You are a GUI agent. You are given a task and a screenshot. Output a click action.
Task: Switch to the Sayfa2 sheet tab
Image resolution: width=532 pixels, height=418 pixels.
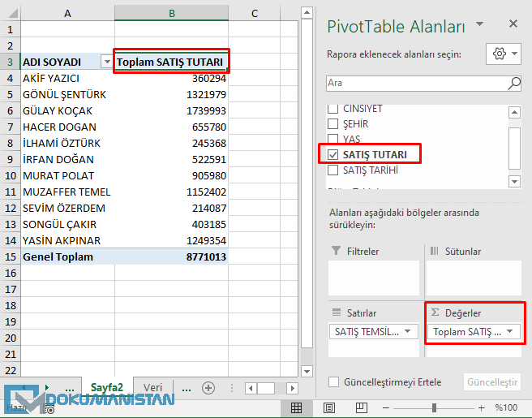106,387
